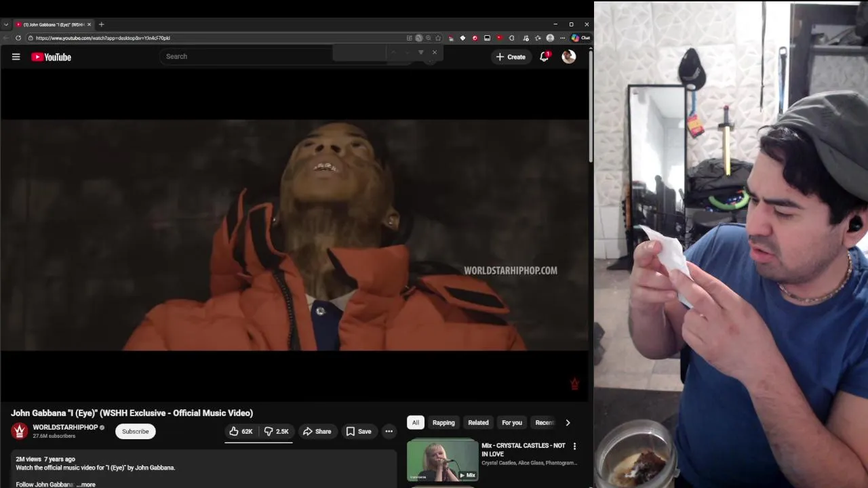Open the zoom magnifier in address bar
The height and width of the screenshot is (488, 868).
click(428, 38)
